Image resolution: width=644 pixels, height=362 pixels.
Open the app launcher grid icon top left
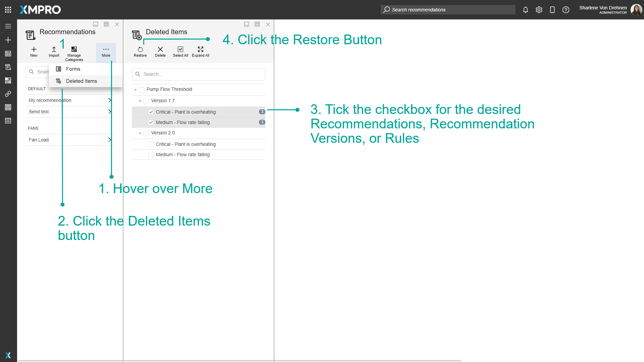8,9
